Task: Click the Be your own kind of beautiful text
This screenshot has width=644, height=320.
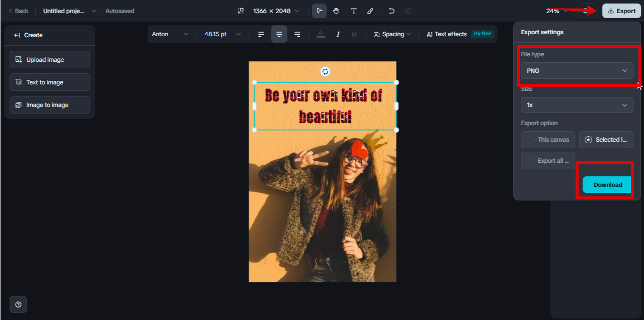Action: click(324, 106)
